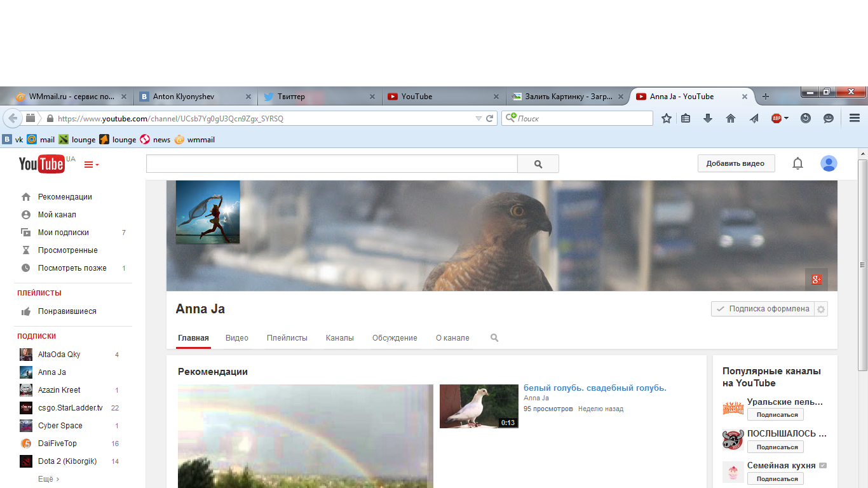Open the mail bookmark
The height and width of the screenshot is (488, 868).
pos(41,140)
